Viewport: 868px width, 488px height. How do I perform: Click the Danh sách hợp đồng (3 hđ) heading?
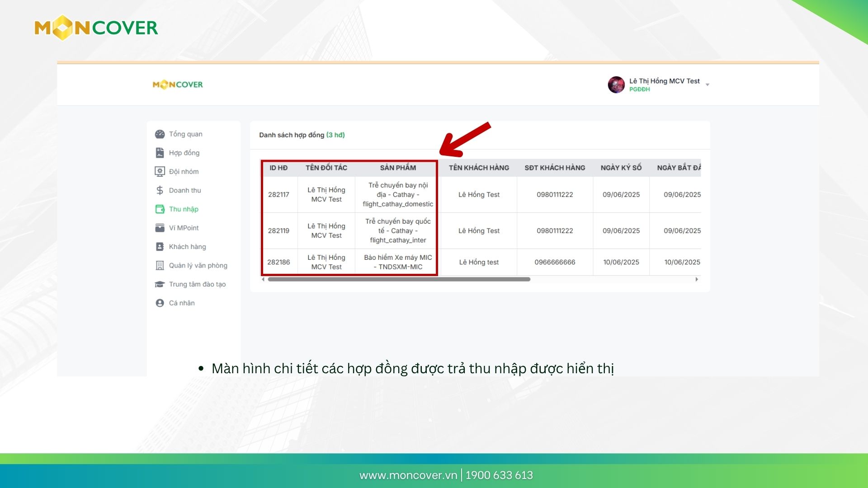(302, 135)
